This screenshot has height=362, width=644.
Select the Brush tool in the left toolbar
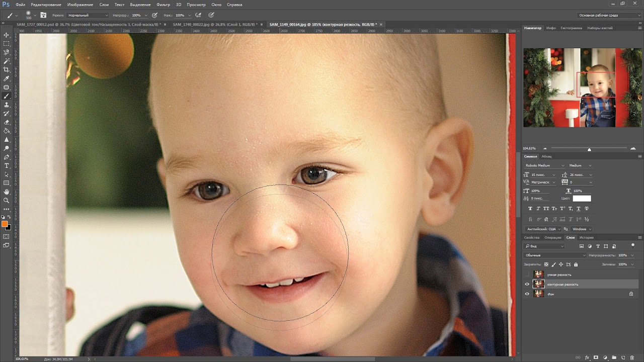tap(7, 96)
